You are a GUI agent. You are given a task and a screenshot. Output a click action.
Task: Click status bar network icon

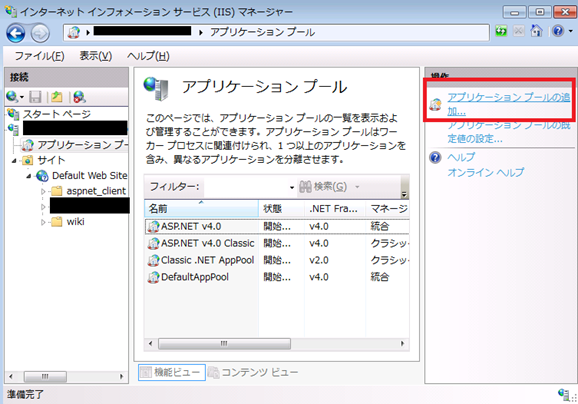tap(564, 394)
